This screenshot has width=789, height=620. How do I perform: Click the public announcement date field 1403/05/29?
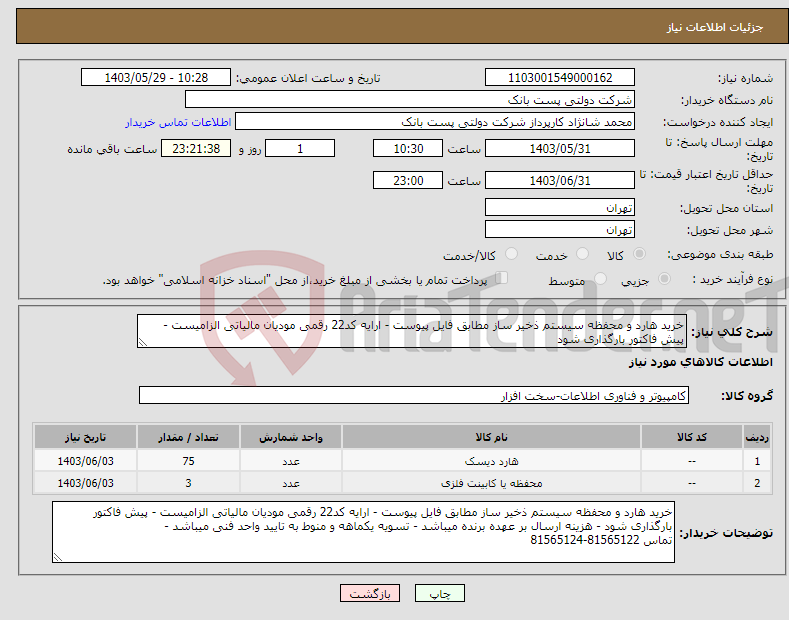coord(156,78)
